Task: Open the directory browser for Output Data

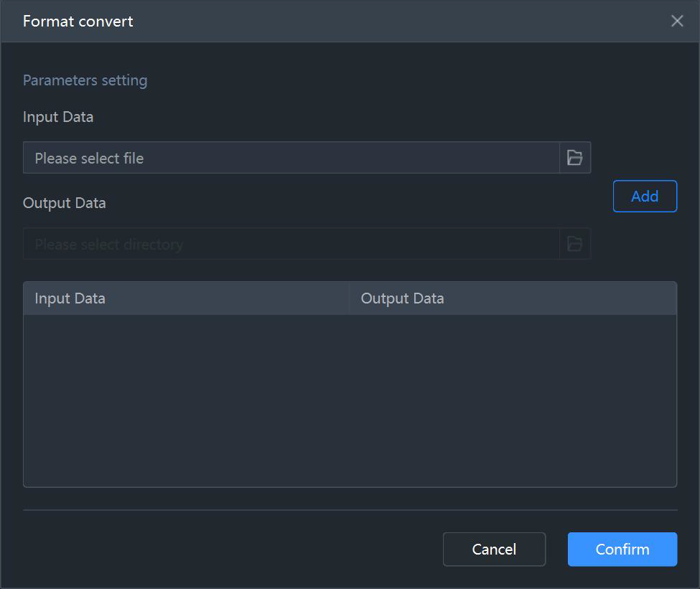Action: (575, 244)
